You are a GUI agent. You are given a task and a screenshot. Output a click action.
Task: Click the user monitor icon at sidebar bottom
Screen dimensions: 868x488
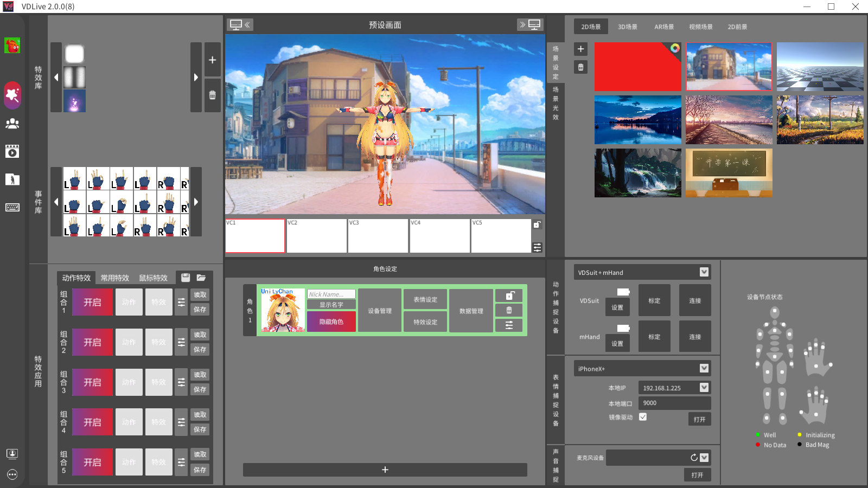click(12, 454)
